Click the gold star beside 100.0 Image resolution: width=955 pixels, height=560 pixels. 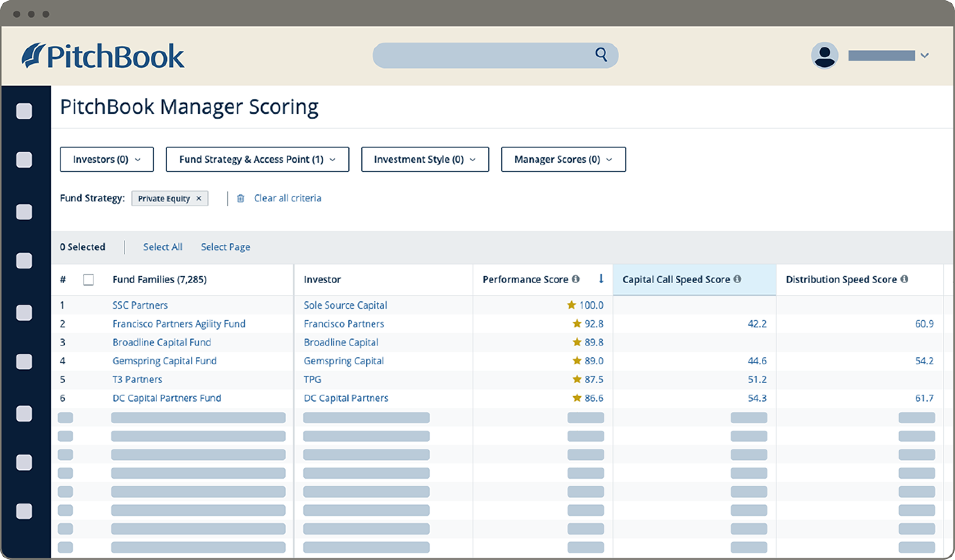571,305
